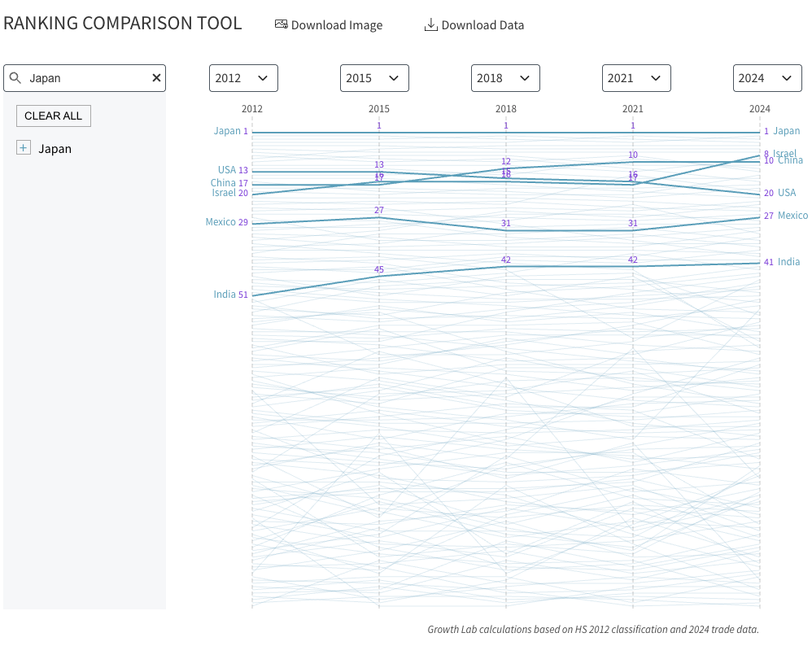Clear the Japan search text with X

pos(156,78)
